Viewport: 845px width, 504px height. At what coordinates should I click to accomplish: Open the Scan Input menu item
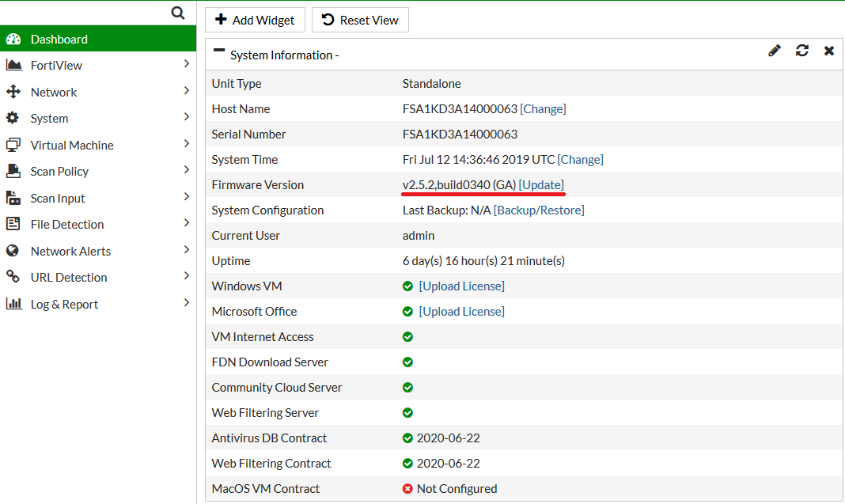(58, 198)
